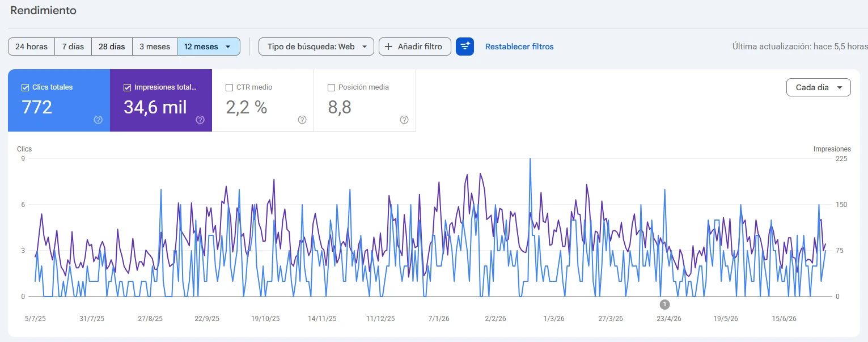868x342 pixels.
Task: Click the 23/4/26 date axis label
Action: (x=669, y=319)
